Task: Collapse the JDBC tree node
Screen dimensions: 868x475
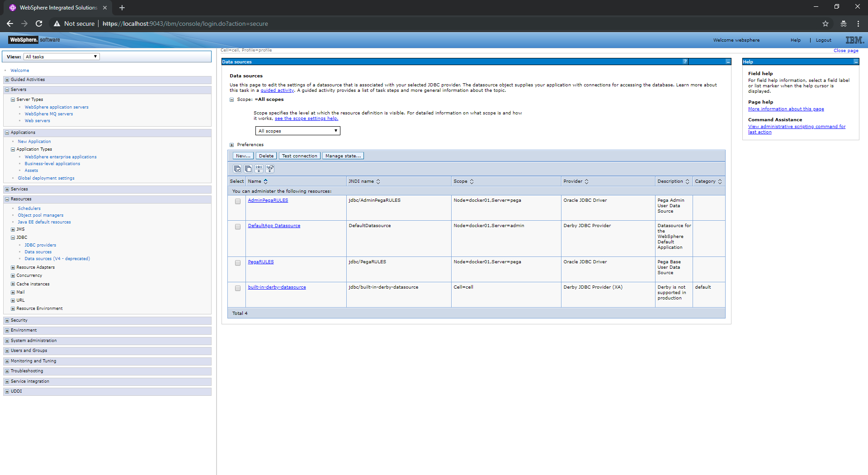Action: pyautogui.click(x=13, y=237)
